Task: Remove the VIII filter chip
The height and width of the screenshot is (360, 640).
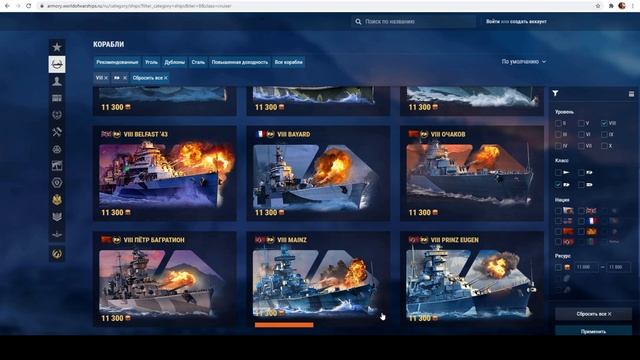Action: point(106,78)
